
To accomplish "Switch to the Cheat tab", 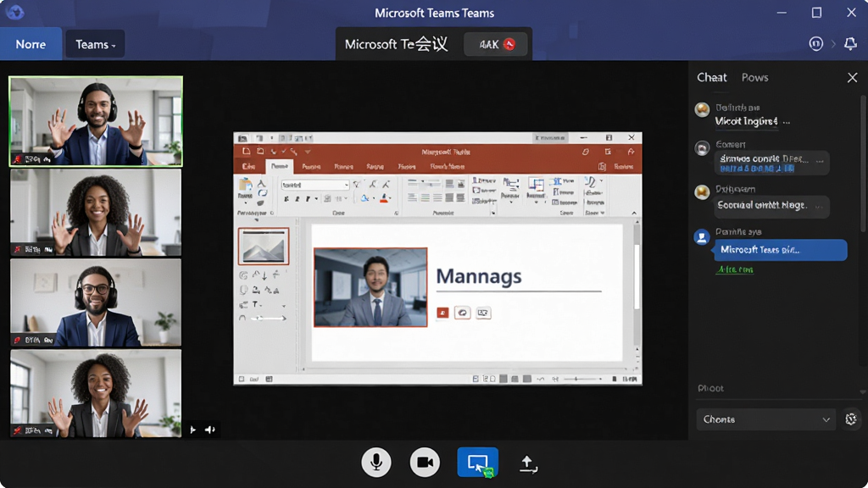I will coord(711,77).
